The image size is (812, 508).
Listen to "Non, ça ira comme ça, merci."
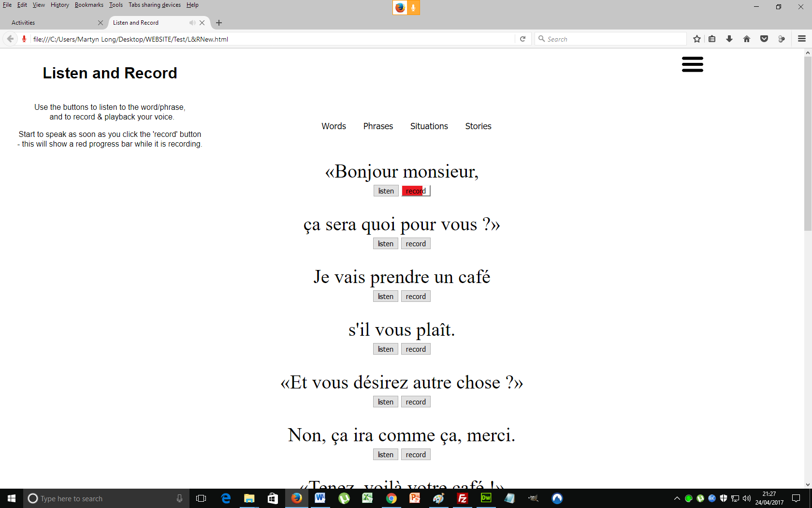pyautogui.click(x=386, y=455)
